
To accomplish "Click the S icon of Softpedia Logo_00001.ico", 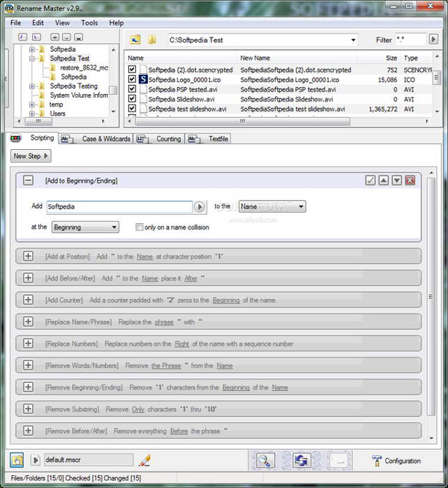I will click(x=143, y=79).
